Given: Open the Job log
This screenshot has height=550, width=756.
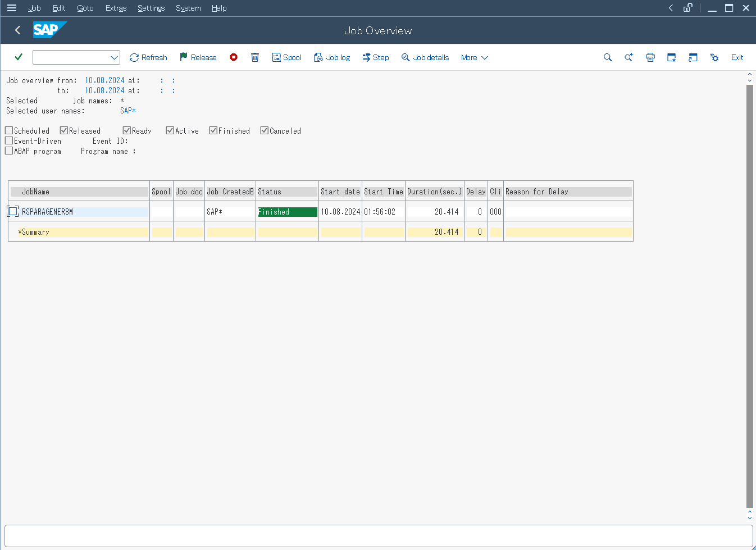Looking at the screenshot, I should (x=332, y=57).
